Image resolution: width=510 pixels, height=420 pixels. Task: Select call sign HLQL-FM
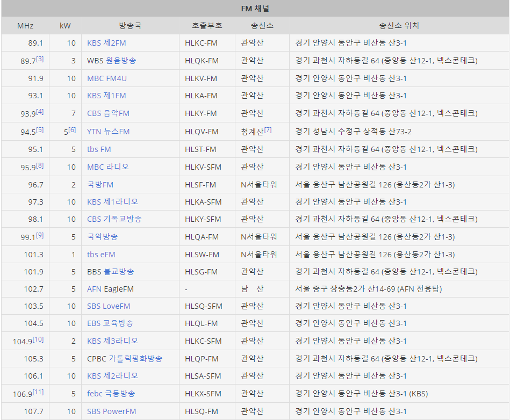(202, 323)
